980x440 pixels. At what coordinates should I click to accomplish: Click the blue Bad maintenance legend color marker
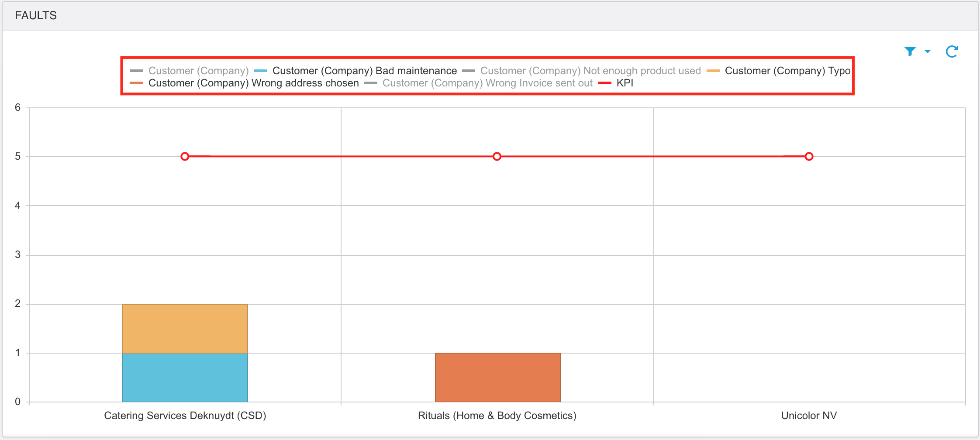261,71
